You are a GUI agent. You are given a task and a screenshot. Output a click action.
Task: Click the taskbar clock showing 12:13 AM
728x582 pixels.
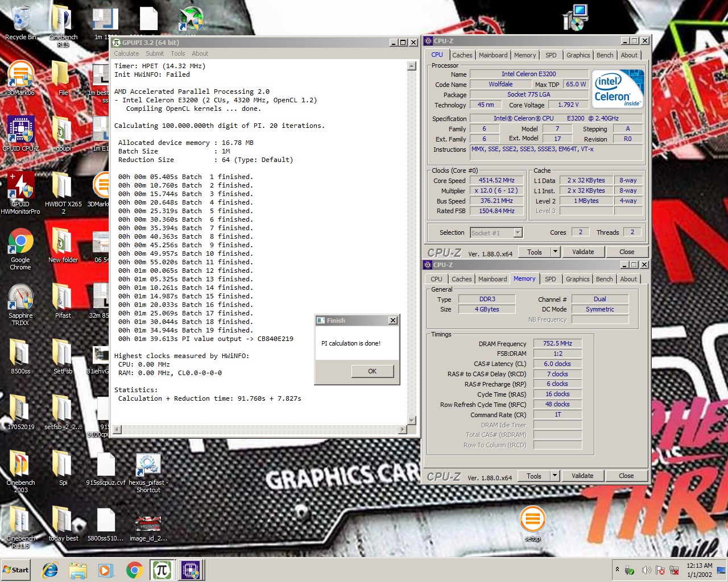(x=700, y=570)
